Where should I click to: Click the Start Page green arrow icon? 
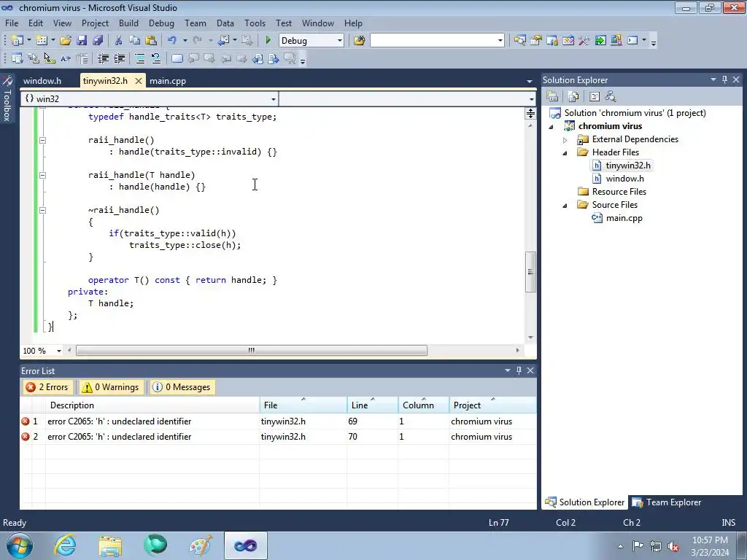pos(600,41)
